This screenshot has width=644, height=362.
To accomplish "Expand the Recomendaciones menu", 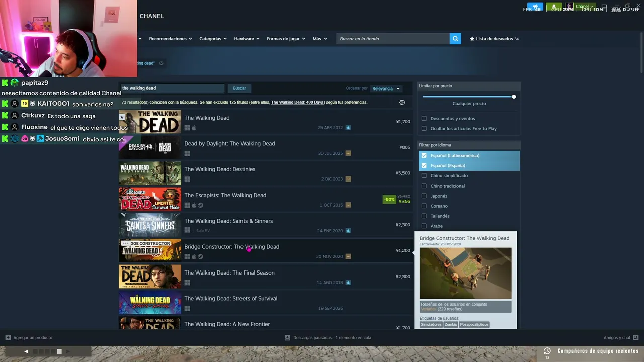I will pyautogui.click(x=171, y=39).
